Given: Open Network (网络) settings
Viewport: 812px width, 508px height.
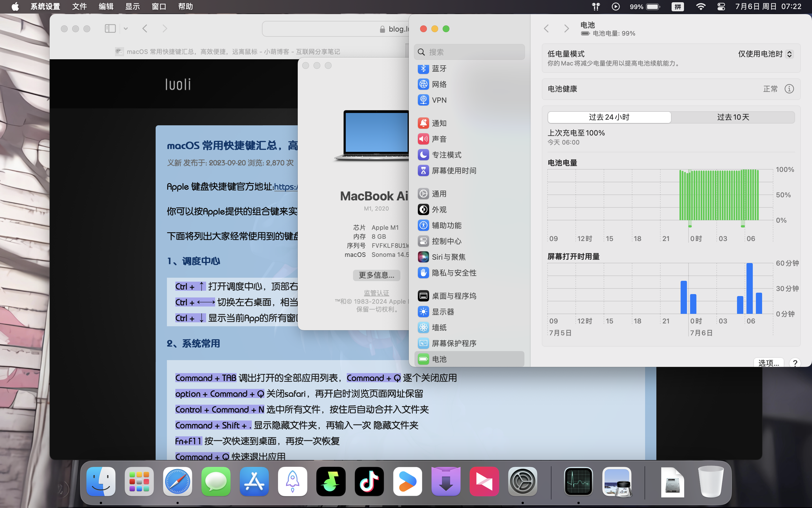Looking at the screenshot, I should click(469, 84).
